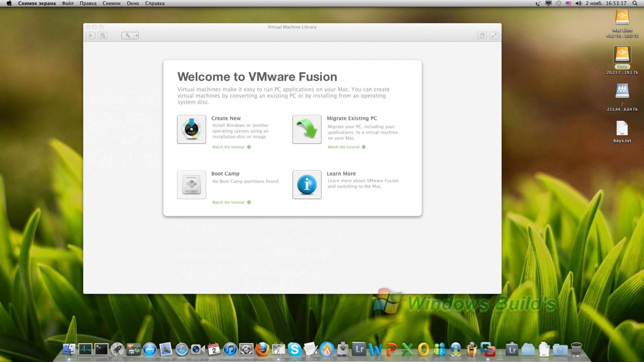644x362 pixels.
Task: Open Mission Control from the dock
Action: [134, 349]
